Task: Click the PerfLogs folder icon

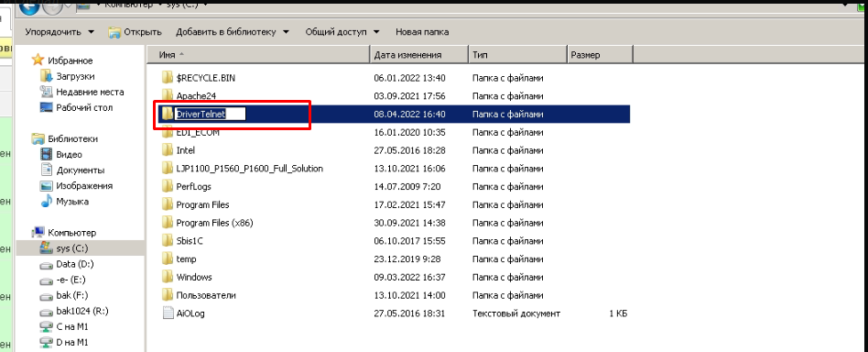Action: coord(168,186)
